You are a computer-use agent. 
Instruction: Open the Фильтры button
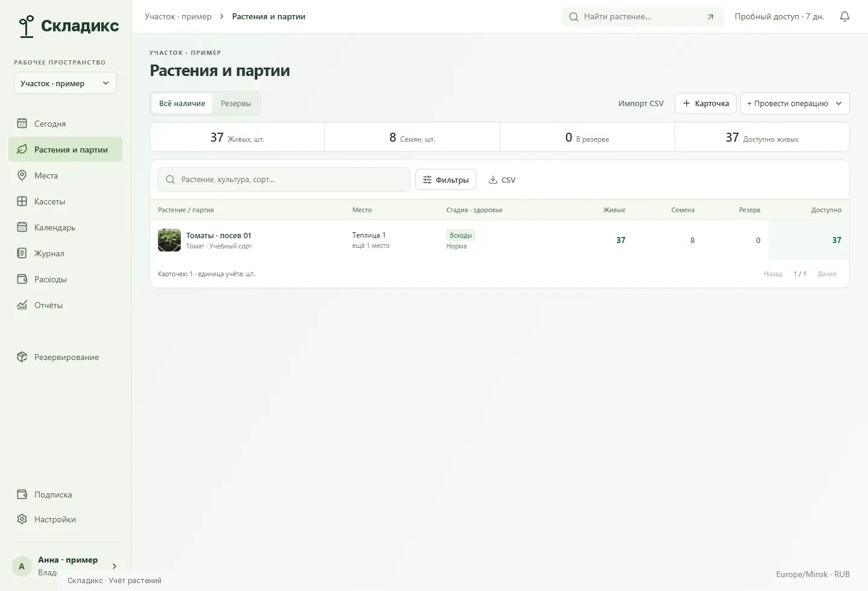pyautogui.click(x=445, y=180)
